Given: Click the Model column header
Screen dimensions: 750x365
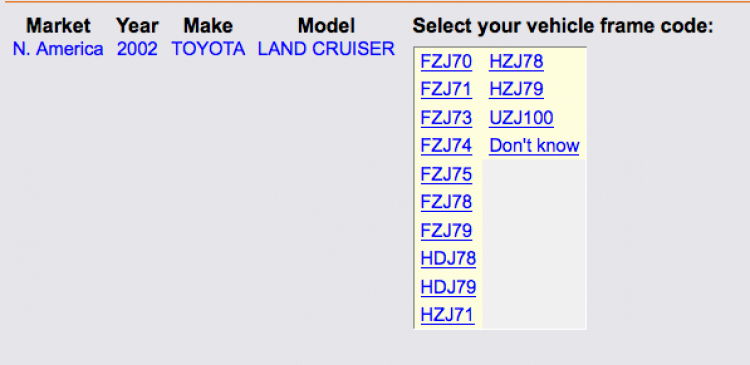Looking at the screenshot, I should tap(326, 26).
